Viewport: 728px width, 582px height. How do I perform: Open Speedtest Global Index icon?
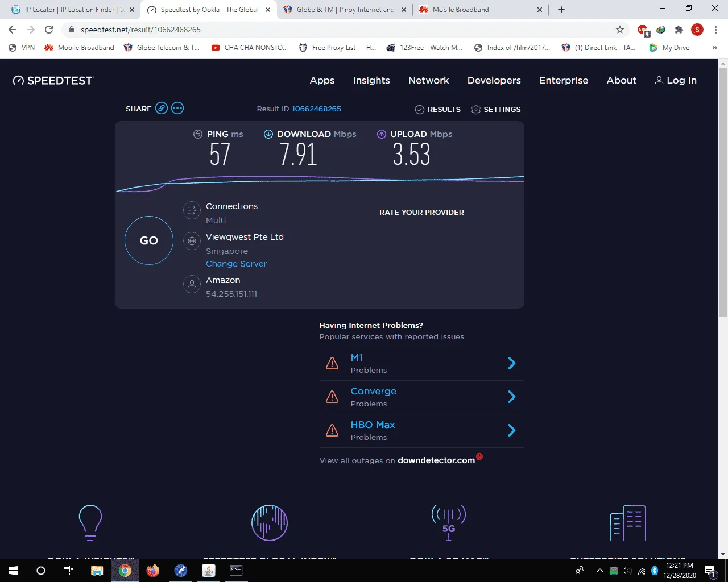[270, 522]
